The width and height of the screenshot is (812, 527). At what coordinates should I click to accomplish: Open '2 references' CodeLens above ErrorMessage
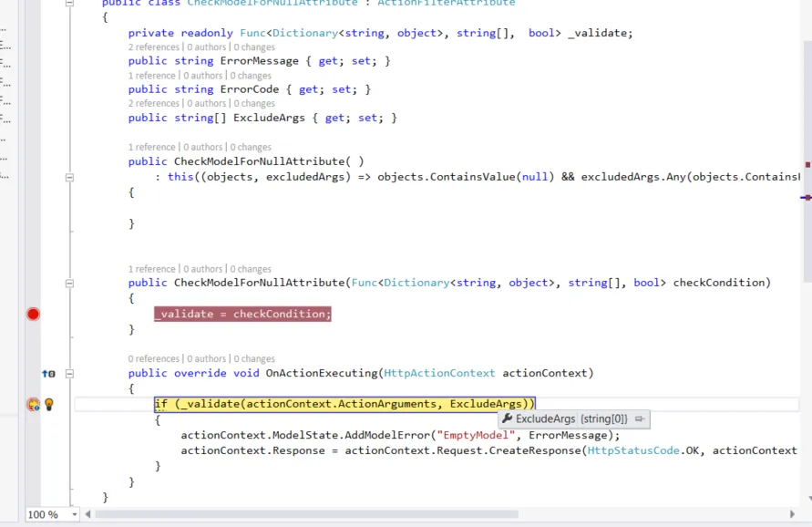point(153,47)
